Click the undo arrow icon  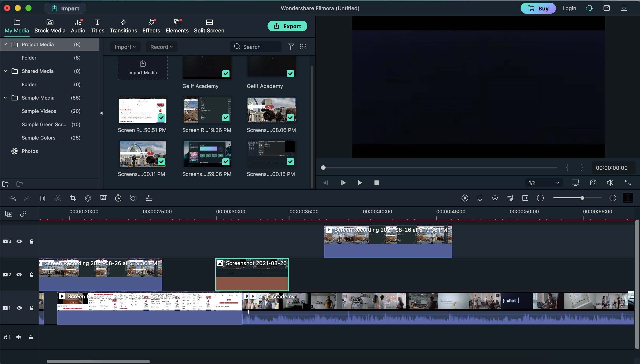12,198
